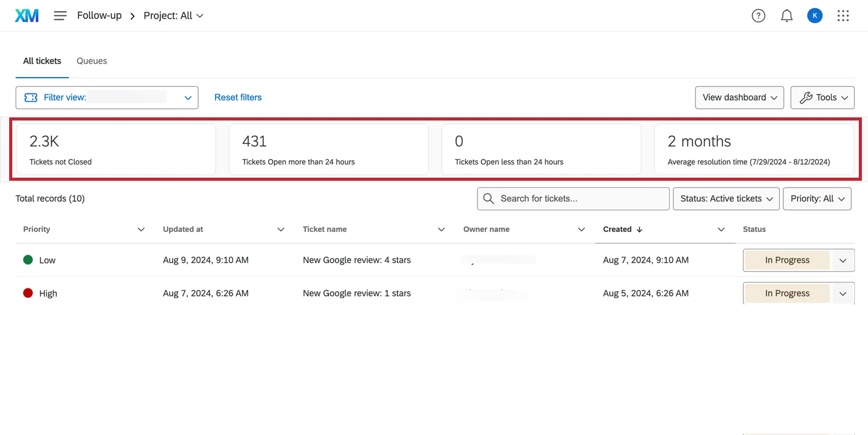The width and height of the screenshot is (868, 435).
Task: Open the help question mark icon
Action: pos(758,16)
